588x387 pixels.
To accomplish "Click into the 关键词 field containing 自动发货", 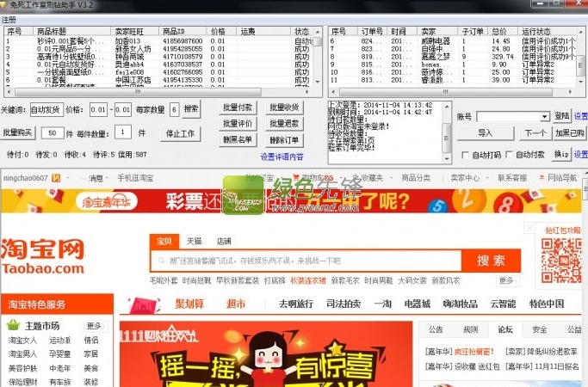I will point(46,110).
